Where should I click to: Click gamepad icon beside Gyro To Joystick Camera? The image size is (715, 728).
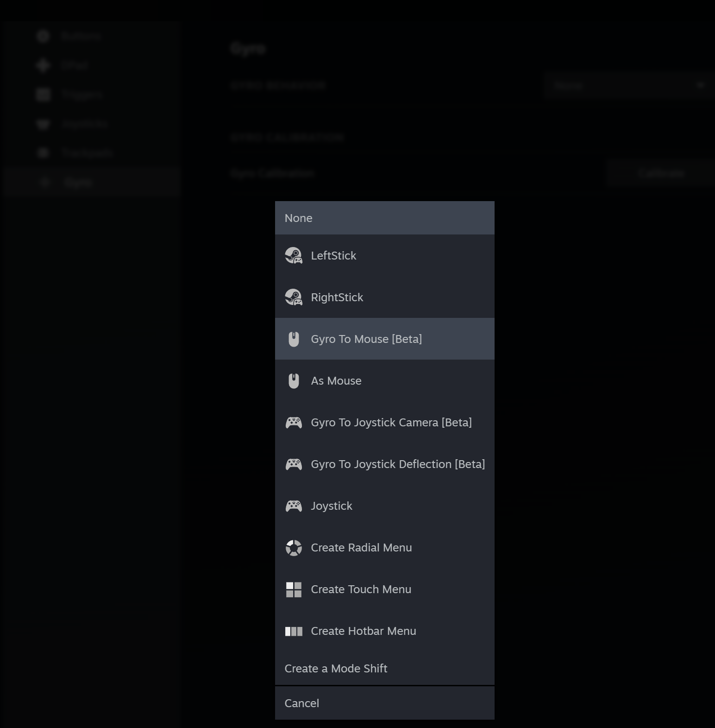click(294, 423)
